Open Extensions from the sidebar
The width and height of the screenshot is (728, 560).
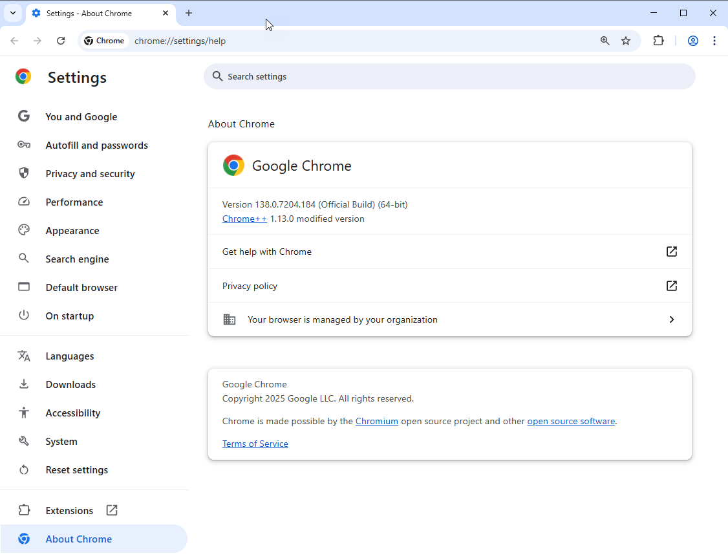pos(69,511)
